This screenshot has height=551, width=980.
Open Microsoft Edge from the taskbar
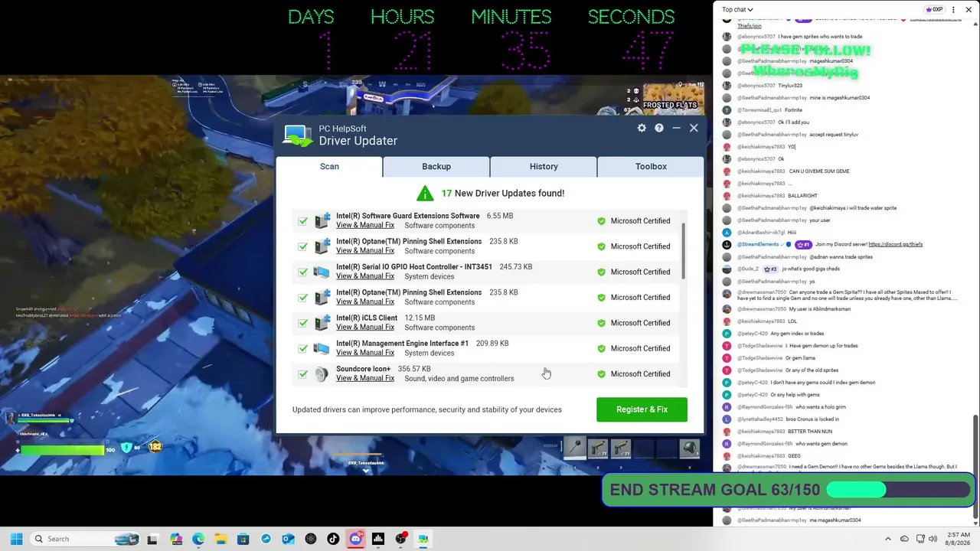pos(198,539)
